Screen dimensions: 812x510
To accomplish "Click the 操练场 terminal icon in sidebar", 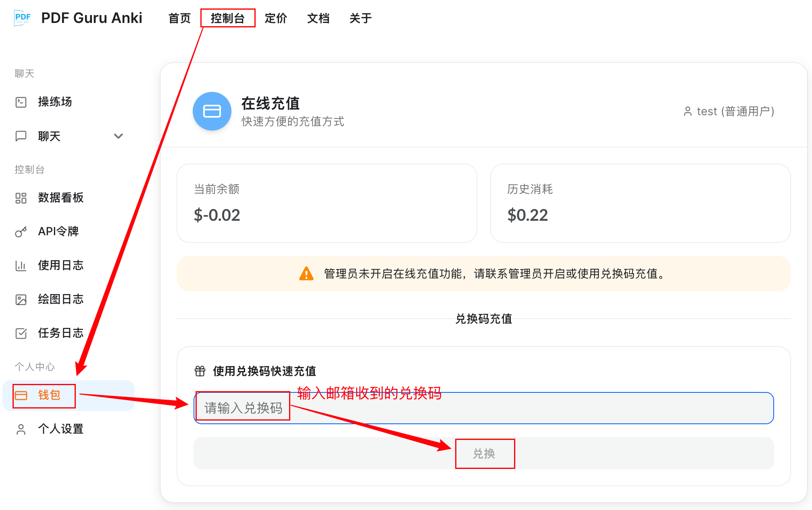I will coord(21,102).
